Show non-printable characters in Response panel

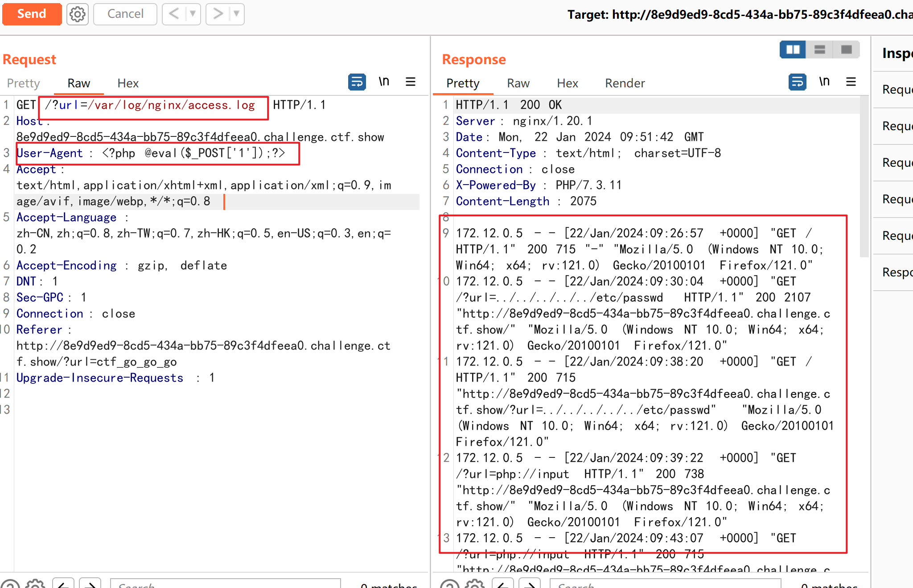click(x=824, y=82)
